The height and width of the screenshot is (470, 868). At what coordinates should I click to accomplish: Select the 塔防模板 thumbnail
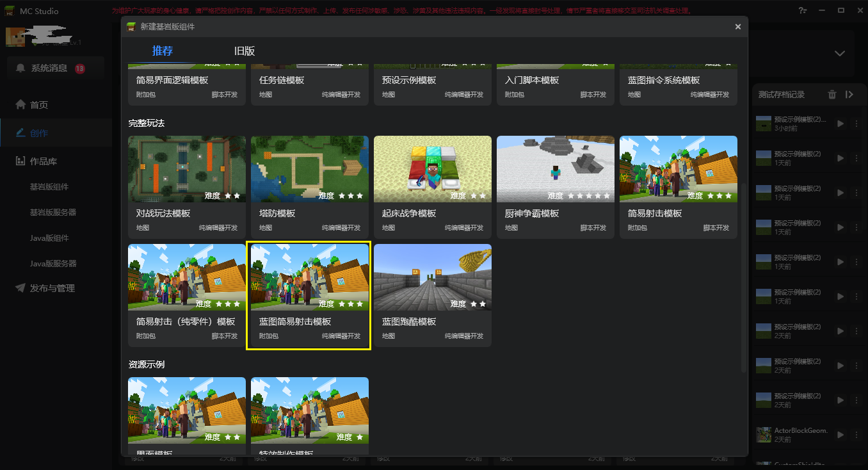(310, 169)
